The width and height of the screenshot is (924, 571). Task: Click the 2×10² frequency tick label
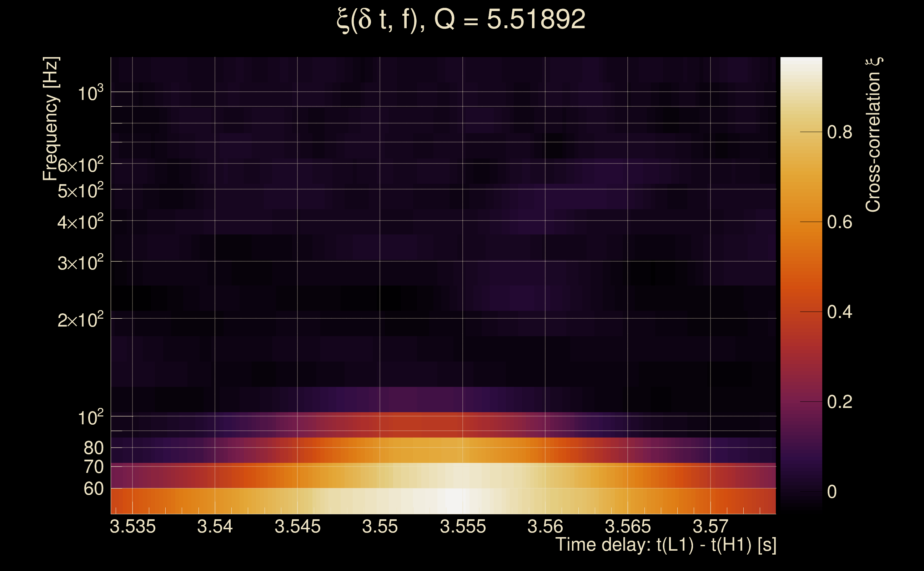tap(80, 320)
